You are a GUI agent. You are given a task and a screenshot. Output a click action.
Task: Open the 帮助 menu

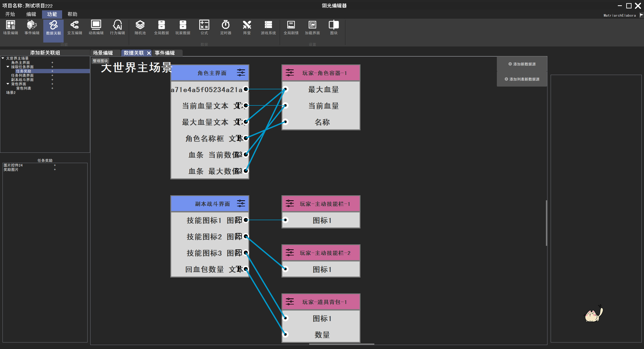[72, 14]
